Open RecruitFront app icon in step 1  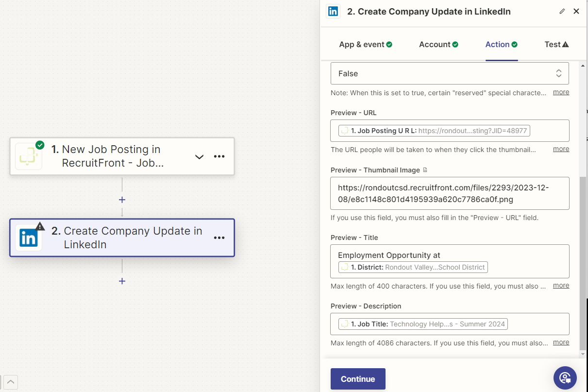(x=28, y=156)
